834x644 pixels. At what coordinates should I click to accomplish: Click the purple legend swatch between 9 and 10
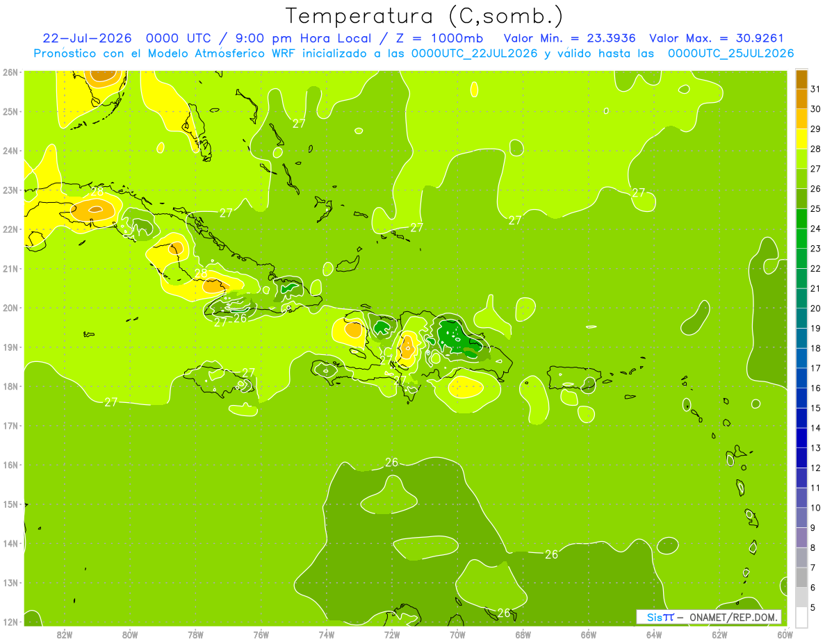(x=801, y=518)
